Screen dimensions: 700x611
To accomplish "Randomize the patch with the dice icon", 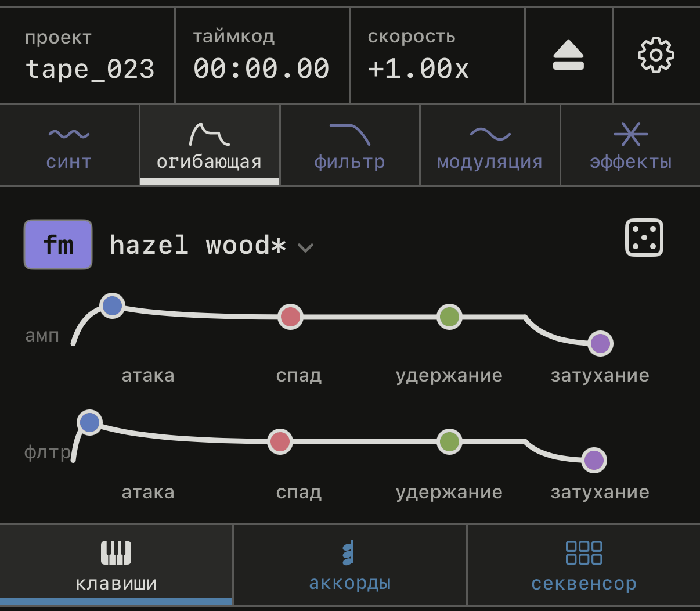I will click(644, 238).
